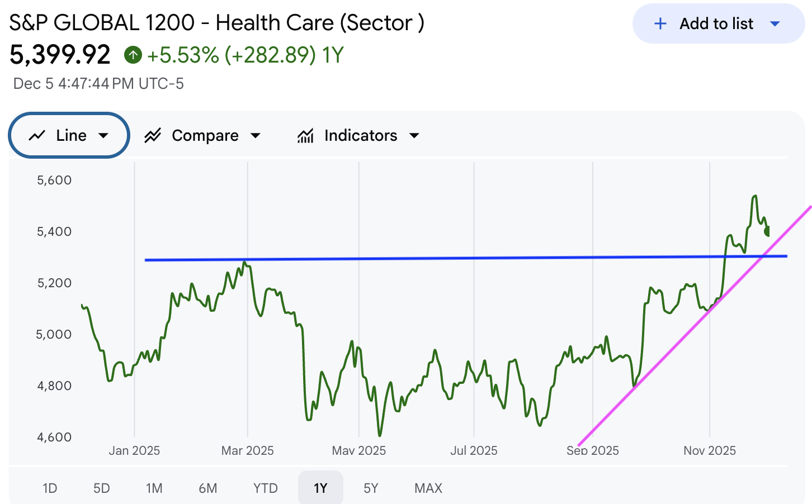The width and height of the screenshot is (812, 504).
Task: Select the 5D time range
Action: click(x=101, y=488)
